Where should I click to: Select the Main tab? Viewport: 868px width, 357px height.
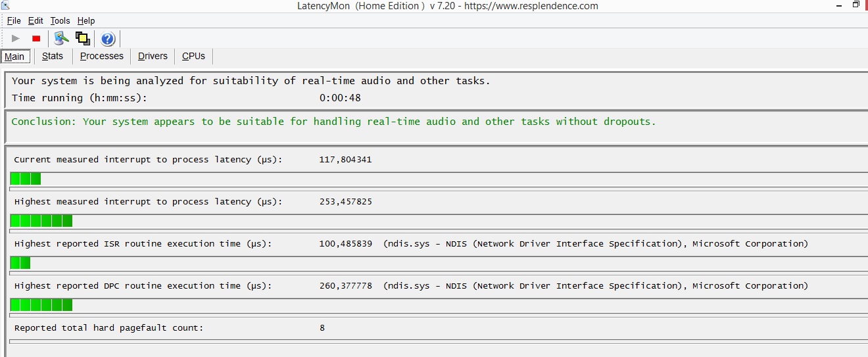14,57
